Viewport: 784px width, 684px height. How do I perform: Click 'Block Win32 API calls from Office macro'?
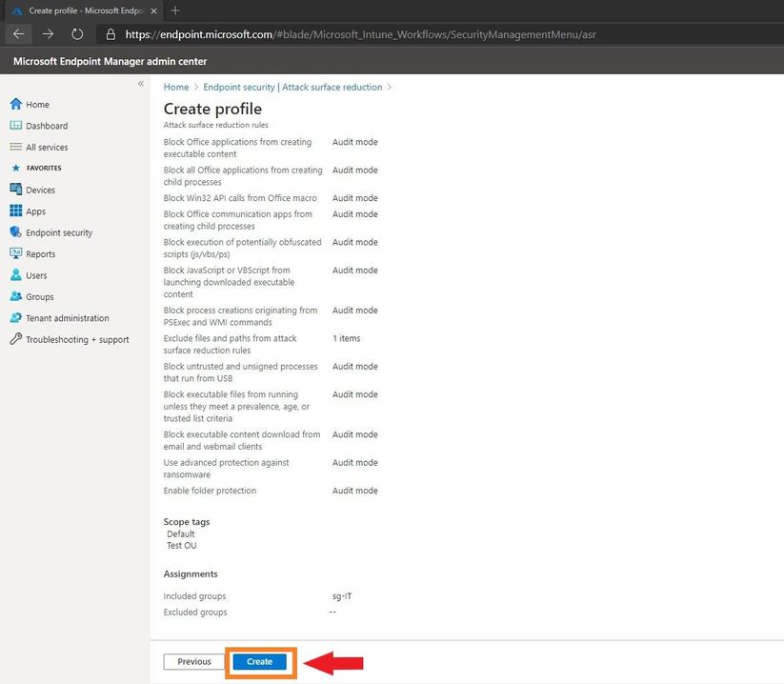click(x=240, y=198)
